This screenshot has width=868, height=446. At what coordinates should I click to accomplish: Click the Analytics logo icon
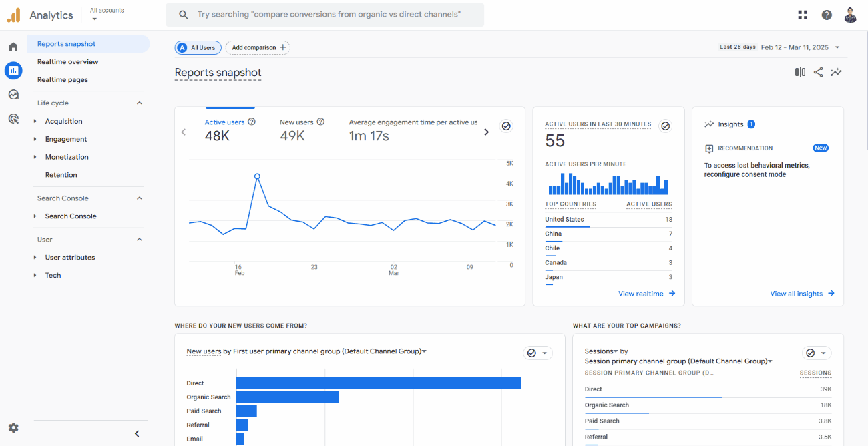(x=13, y=15)
